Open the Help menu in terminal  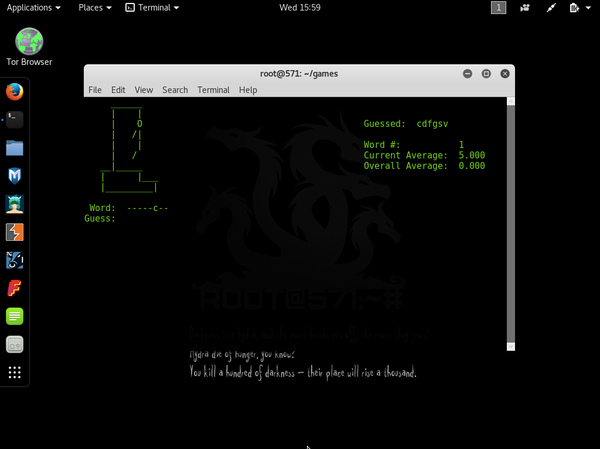coord(247,90)
